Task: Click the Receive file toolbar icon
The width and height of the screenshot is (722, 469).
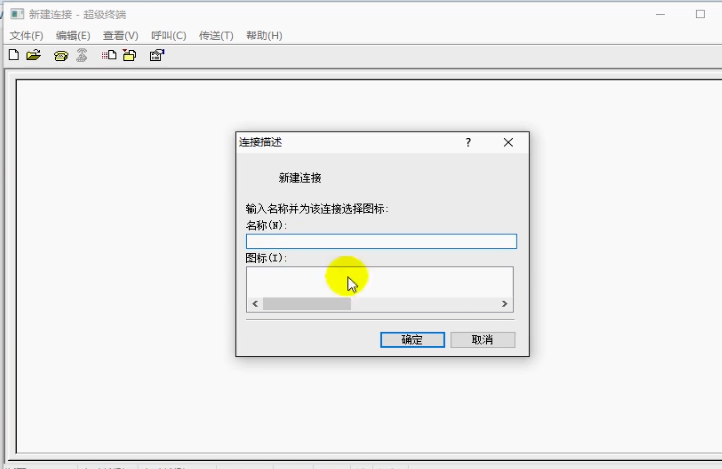Action: click(x=129, y=55)
